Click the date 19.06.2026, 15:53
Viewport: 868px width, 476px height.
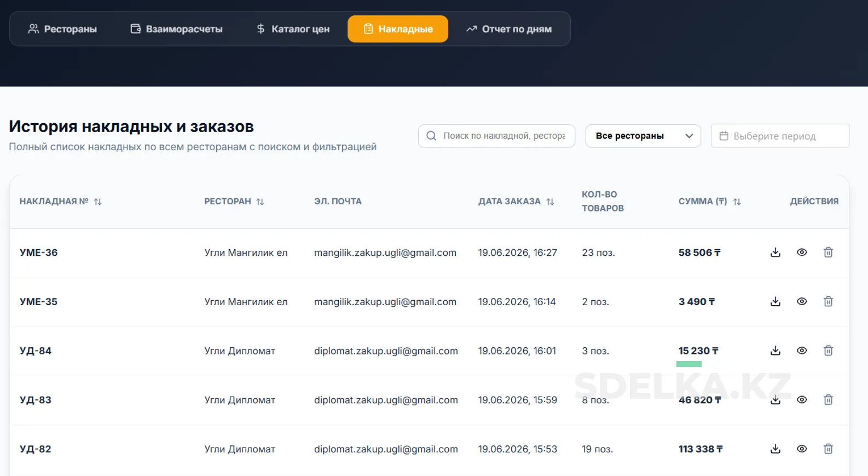[518, 449]
